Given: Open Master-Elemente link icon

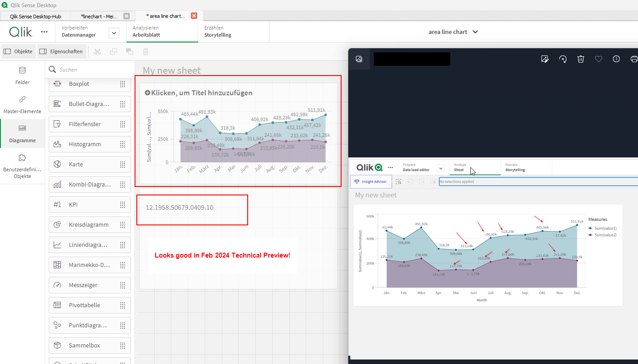Looking at the screenshot, I should [22, 99].
